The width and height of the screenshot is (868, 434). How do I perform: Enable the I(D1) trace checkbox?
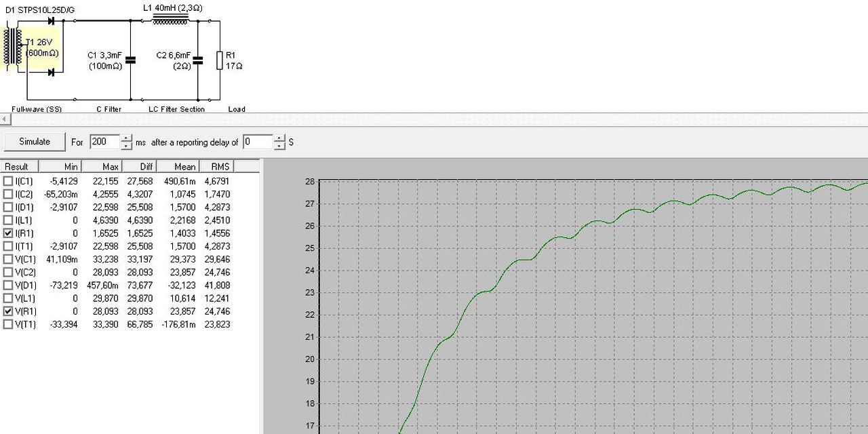(x=8, y=207)
